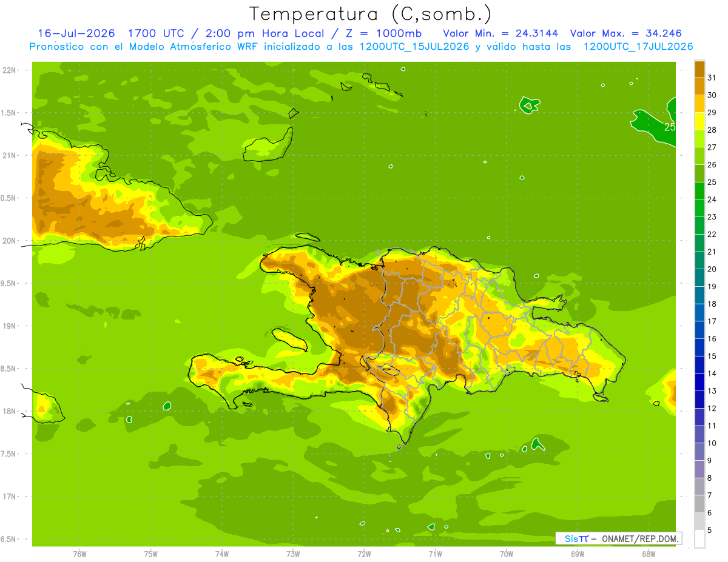728x562 pixels.
Task: Click legend value '17'
Action: (712, 321)
